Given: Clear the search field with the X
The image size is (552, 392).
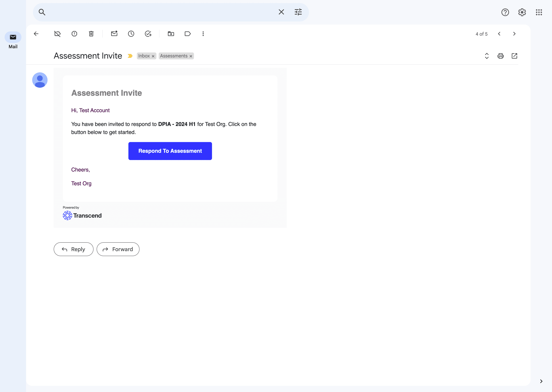Looking at the screenshot, I should click(x=281, y=12).
